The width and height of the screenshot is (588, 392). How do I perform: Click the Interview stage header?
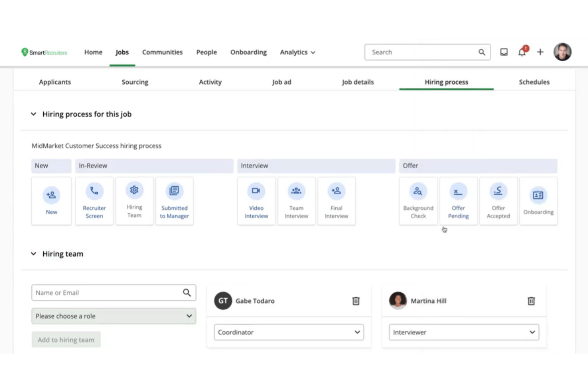pyautogui.click(x=316, y=166)
